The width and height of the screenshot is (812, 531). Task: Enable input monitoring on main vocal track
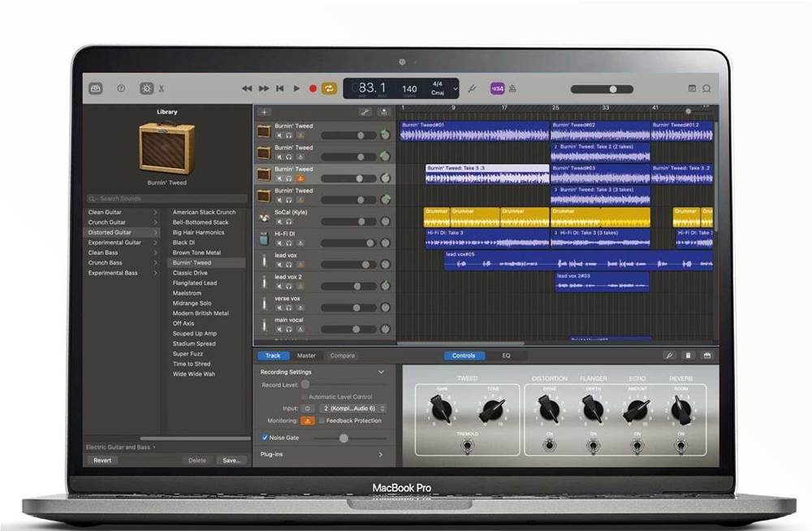(x=300, y=329)
